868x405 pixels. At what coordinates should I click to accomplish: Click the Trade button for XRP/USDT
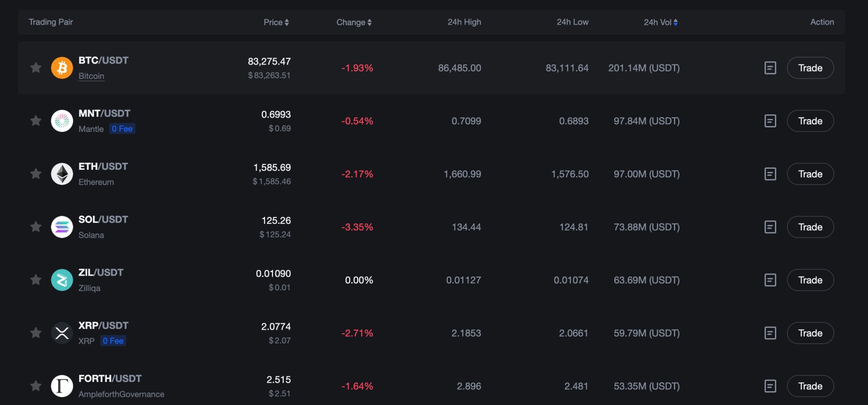810,333
